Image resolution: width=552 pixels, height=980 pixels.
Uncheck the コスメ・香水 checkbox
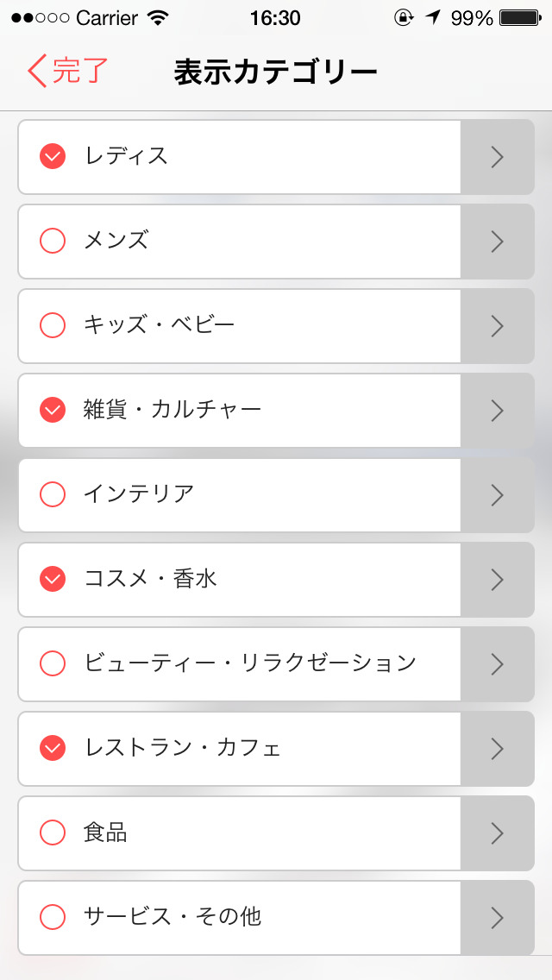point(53,579)
